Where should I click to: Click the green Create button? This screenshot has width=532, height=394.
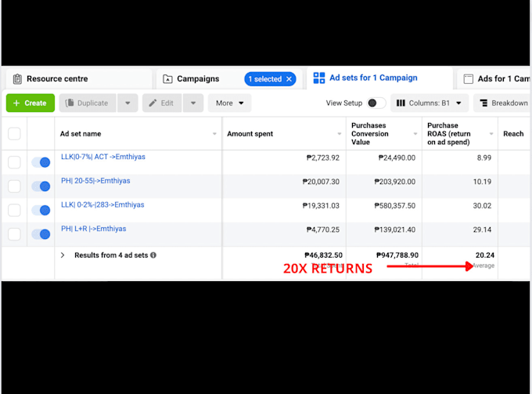pyautogui.click(x=31, y=103)
